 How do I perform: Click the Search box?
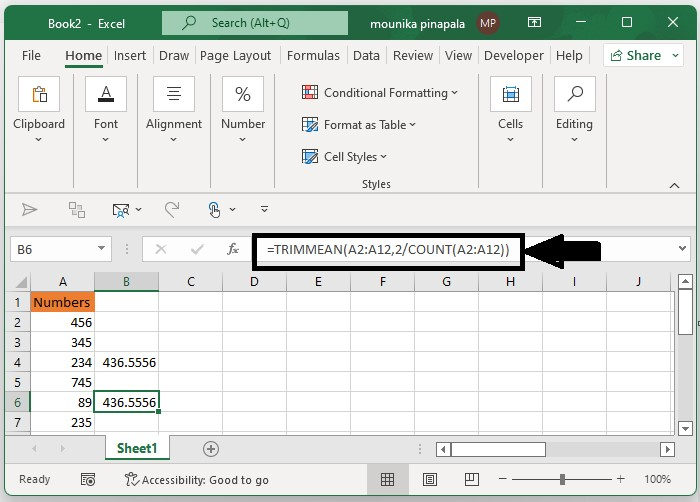coord(254,23)
